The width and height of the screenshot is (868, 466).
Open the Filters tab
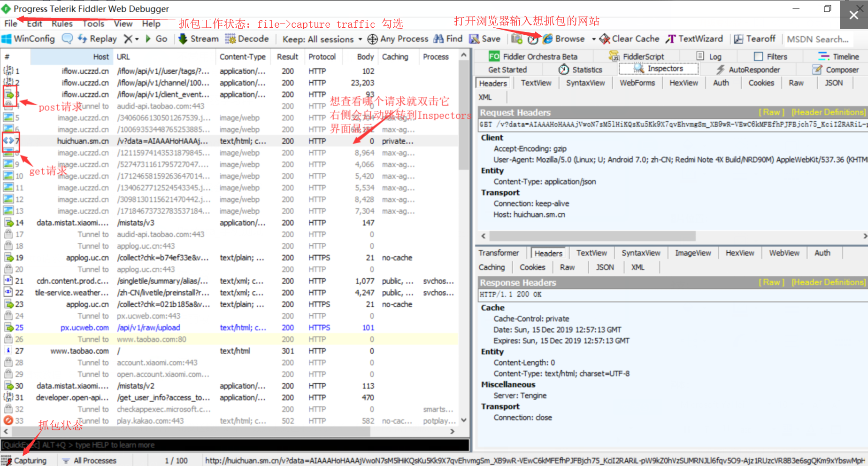click(x=770, y=56)
